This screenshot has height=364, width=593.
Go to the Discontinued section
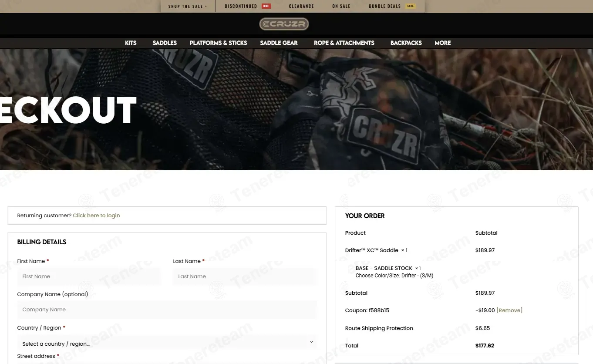click(x=241, y=6)
